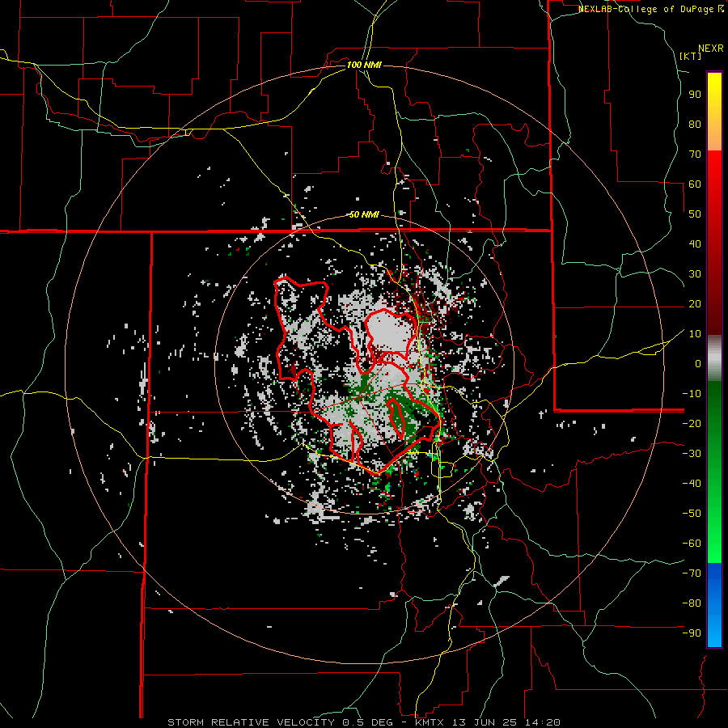The image size is (728, 728).
Task: Click the -40 value on the velocity scale
Action: click(692, 484)
